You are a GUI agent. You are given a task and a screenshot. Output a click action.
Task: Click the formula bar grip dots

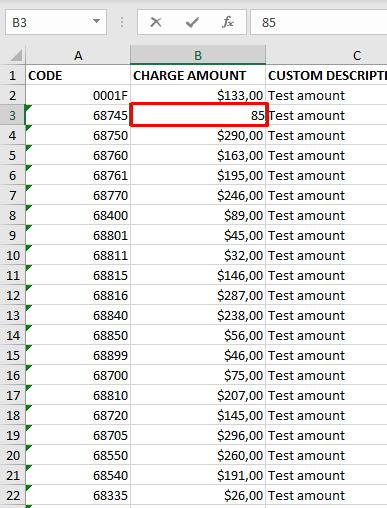[x=122, y=22]
